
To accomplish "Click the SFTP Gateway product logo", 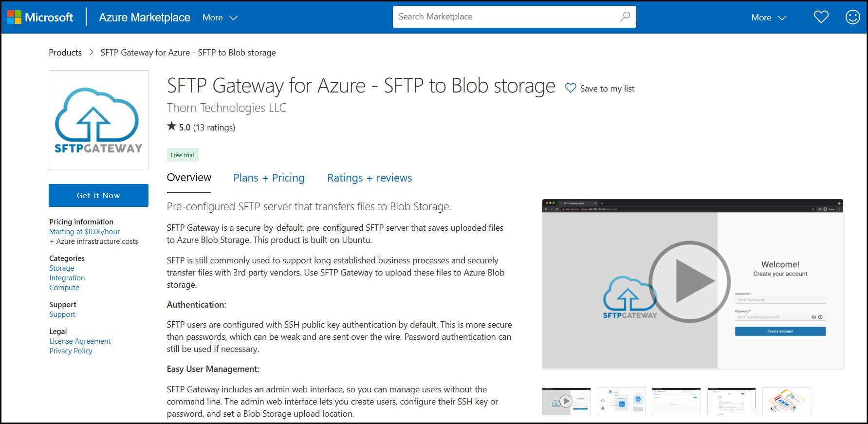I will pyautogui.click(x=98, y=120).
